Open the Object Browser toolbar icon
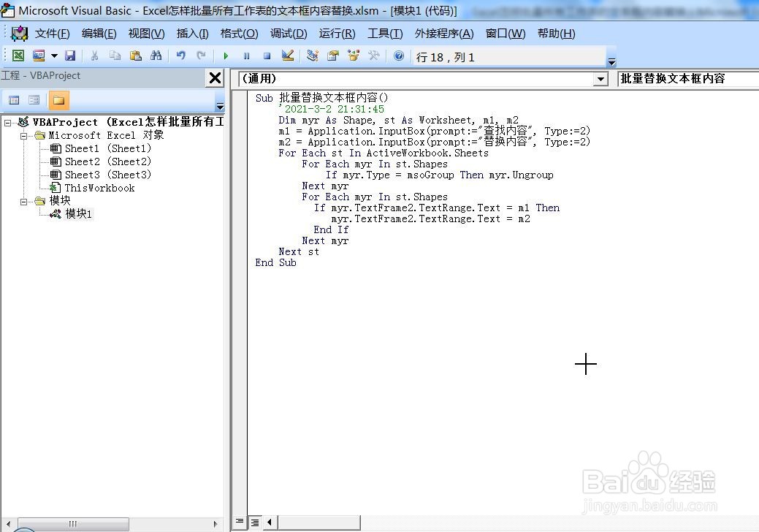 point(354,56)
